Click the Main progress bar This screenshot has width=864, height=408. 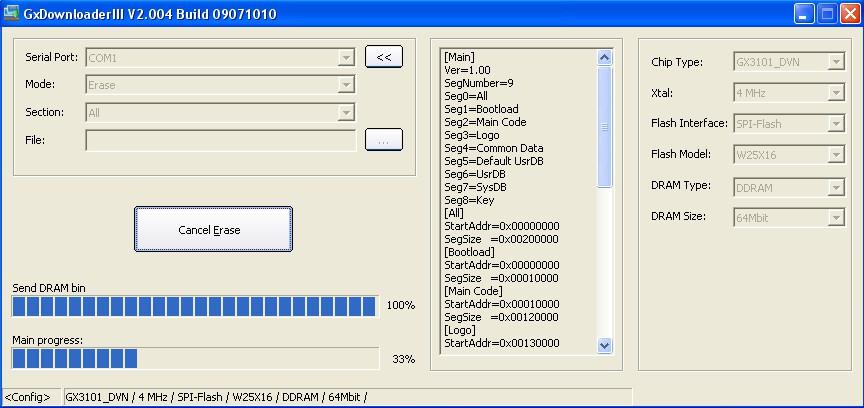pos(195,358)
